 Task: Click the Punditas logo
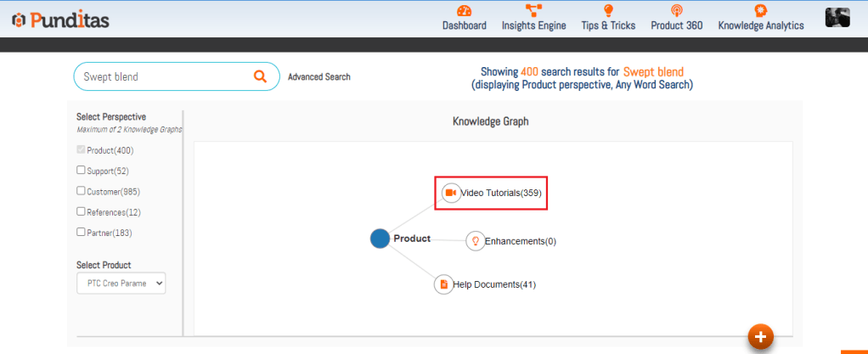pyautogui.click(x=60, y=20)
